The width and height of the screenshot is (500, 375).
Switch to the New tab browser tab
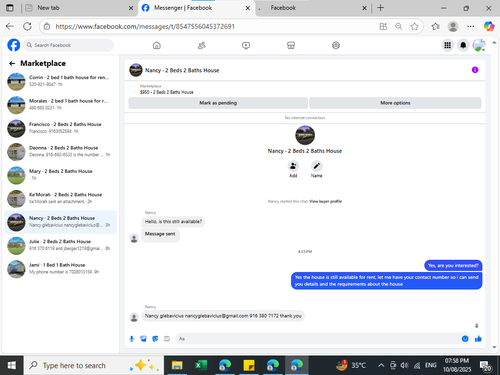coord(79,8)
